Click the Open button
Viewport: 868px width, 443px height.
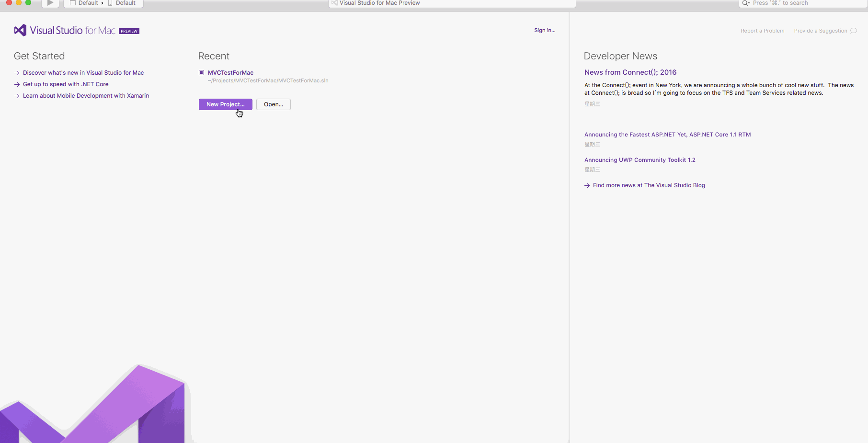(x=274, y=104)
